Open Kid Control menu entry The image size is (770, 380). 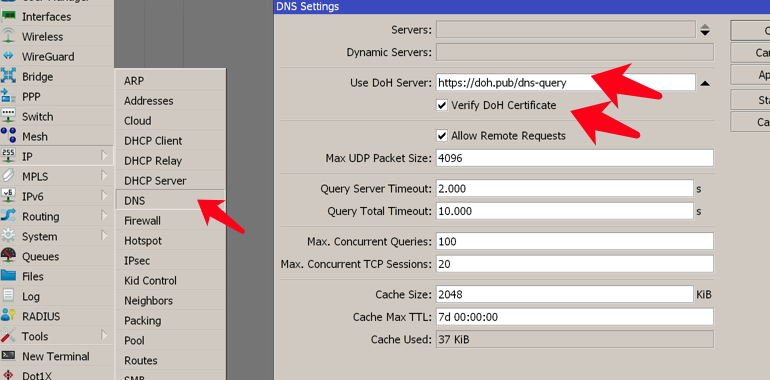click(x=170, y=281)
